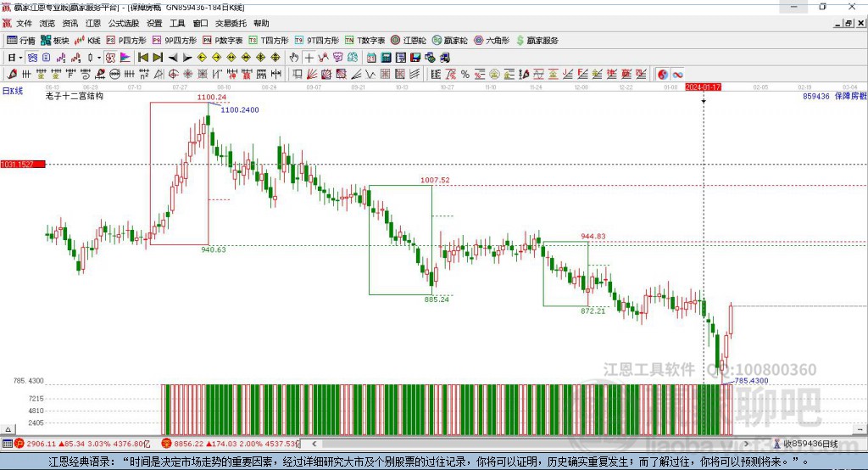868x470 pixels.
Task: Click the calendar date icon
Action: [371, 58]
